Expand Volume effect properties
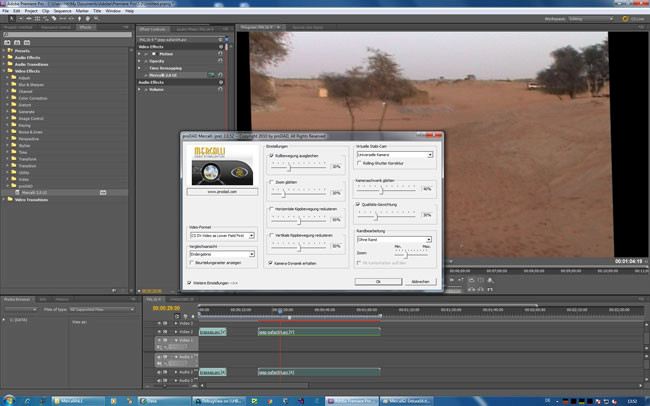This screenshot has width=650, height=406. tap(140, 89)
